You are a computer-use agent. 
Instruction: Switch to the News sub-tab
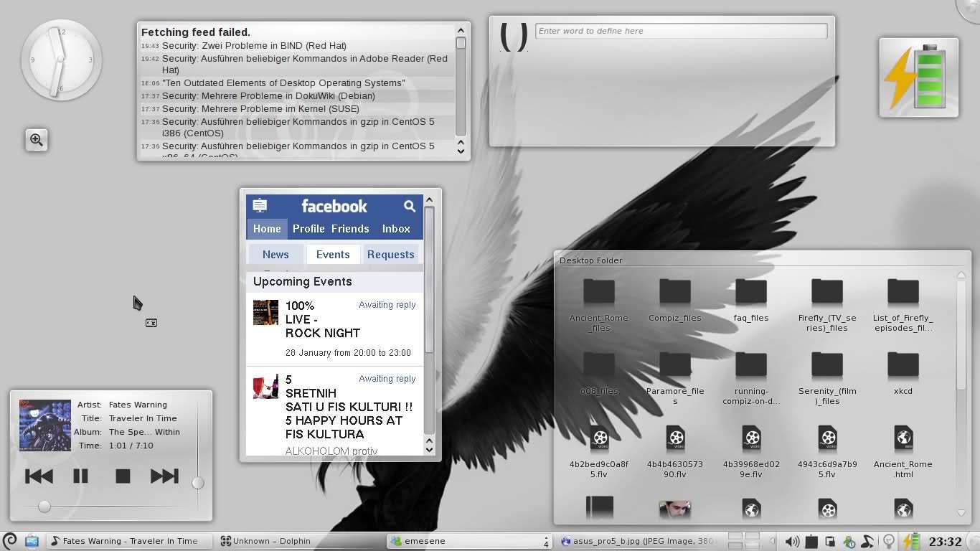click(x=275, y=255)
